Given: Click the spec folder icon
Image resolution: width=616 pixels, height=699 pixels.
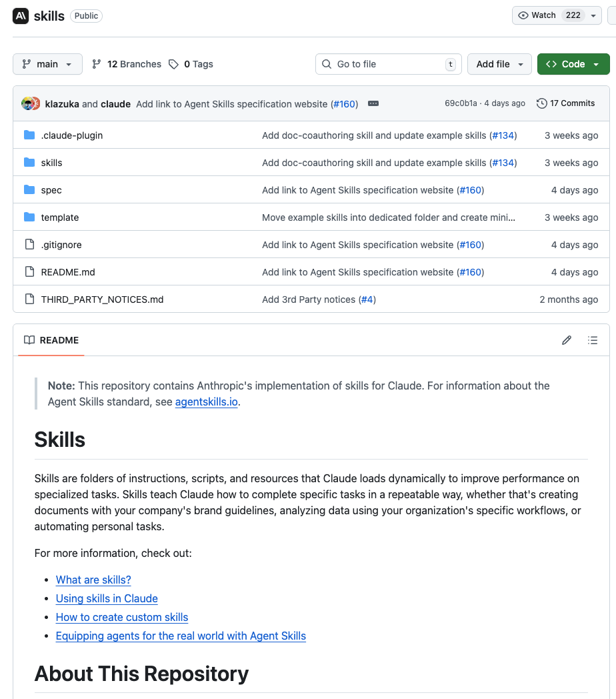Looking at the screenshot, I should pyautogui.click(x=29, y=189).
